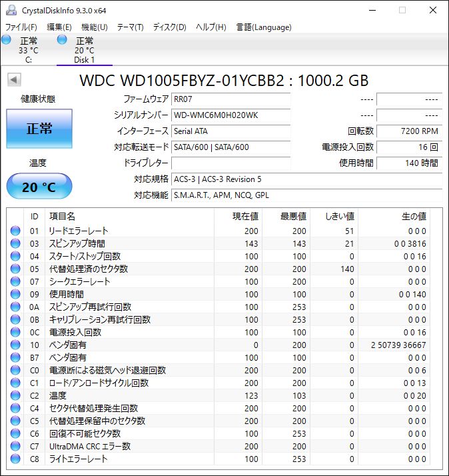Click the interface field Serial ATA
The width and height of the screenshot is (449, 476).
click(x=231, y=131)
